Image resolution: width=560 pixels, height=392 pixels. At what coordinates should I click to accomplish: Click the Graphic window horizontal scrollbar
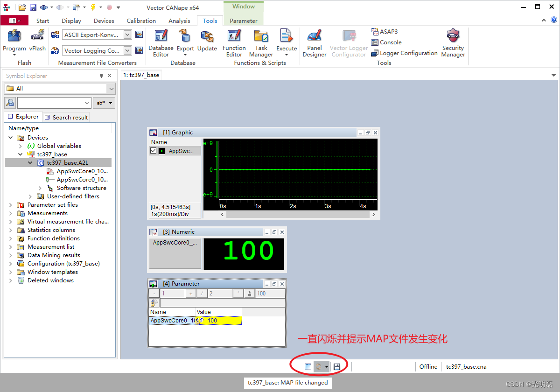coord(298,215)
